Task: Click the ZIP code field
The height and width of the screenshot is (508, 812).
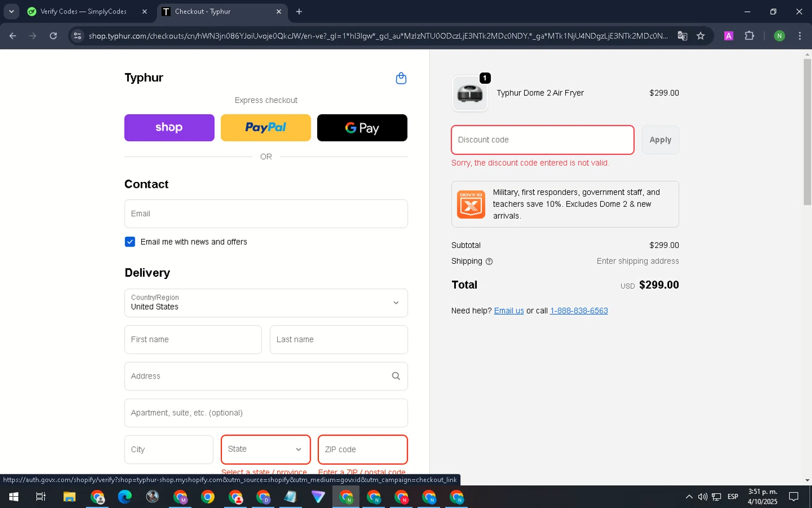Action: 363,450
